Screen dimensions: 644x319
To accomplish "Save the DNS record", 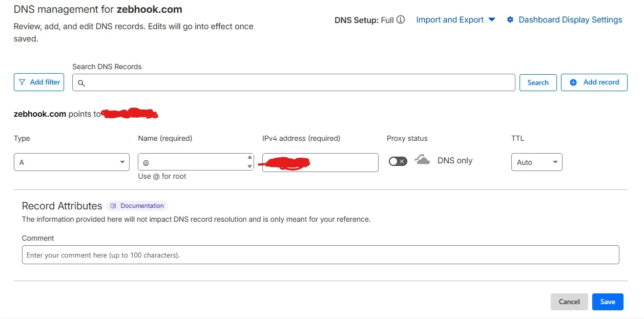I will coord(607,302).
